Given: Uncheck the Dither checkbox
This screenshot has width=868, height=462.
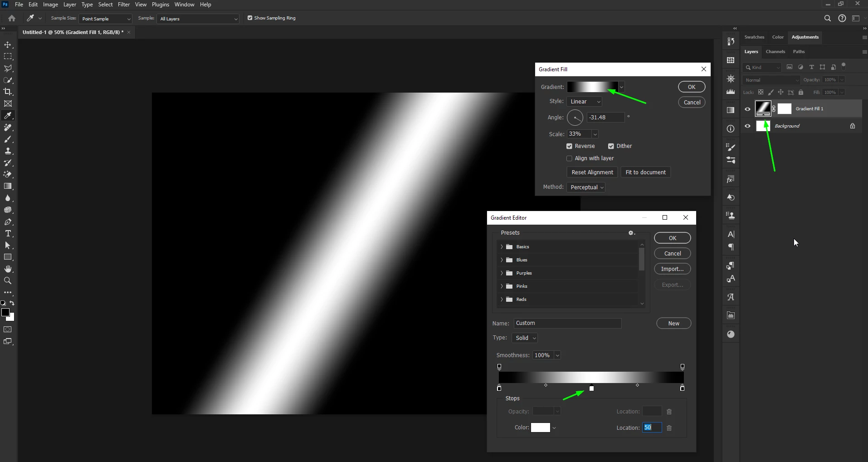Looking at the screenshot, I should click(x=611, y=146).
